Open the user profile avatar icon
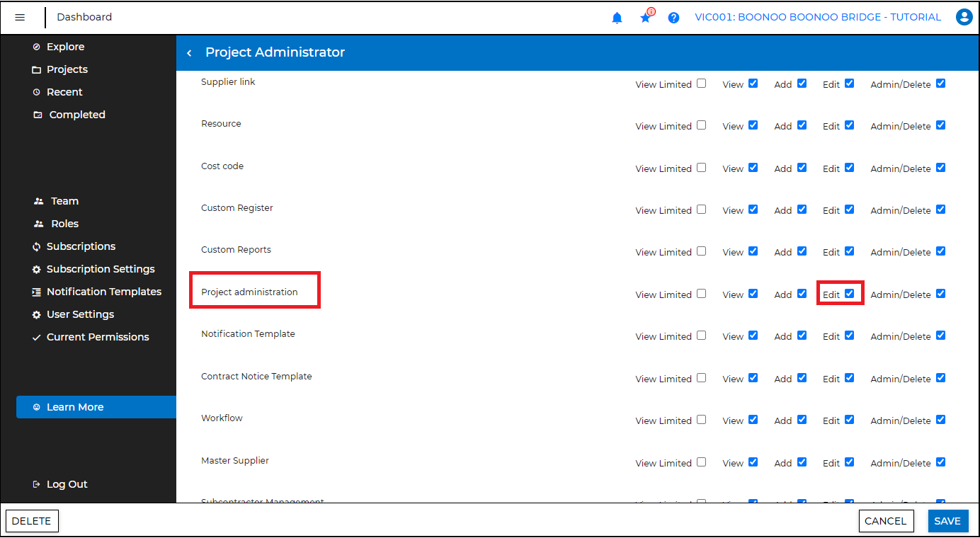The width and height of the screenshot is (980, 538). [963, 18]
